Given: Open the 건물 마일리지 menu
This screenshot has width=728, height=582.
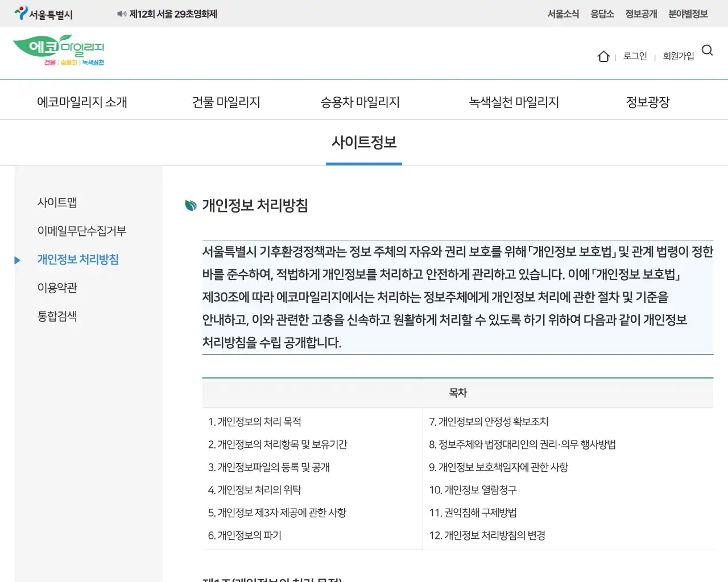Looking at the screenshot, I should point(226,102).
